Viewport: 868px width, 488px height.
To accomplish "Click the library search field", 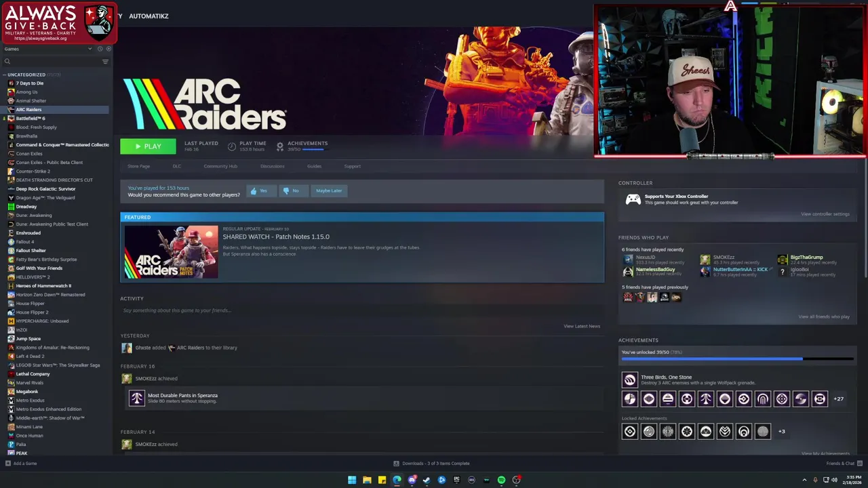I will pos(51,62).
